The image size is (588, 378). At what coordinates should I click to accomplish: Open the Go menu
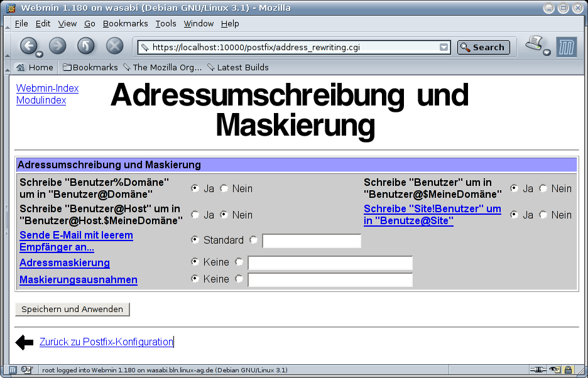coord(90,24)
